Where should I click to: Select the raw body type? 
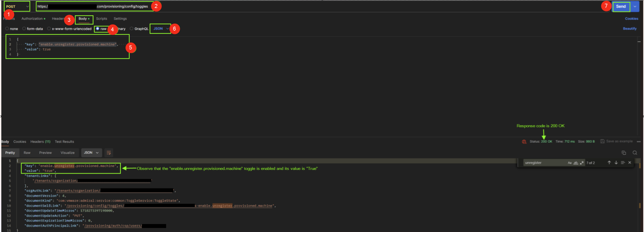(x=101, y=29)
